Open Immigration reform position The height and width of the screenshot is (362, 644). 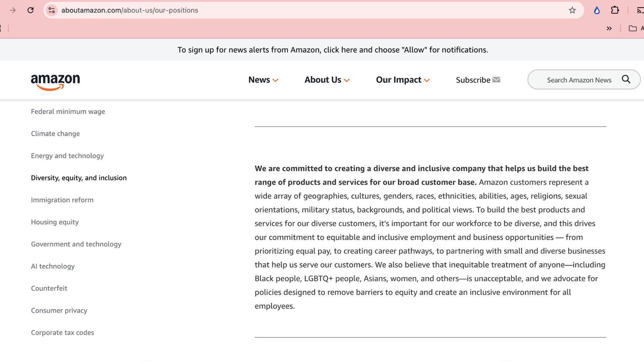(62, 200)
